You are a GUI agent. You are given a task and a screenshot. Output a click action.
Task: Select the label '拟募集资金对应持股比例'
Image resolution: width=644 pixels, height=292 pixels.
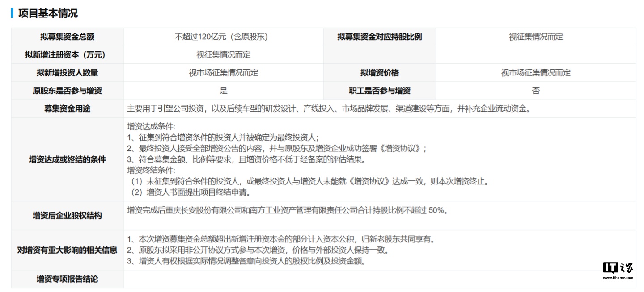pos(380,37)
